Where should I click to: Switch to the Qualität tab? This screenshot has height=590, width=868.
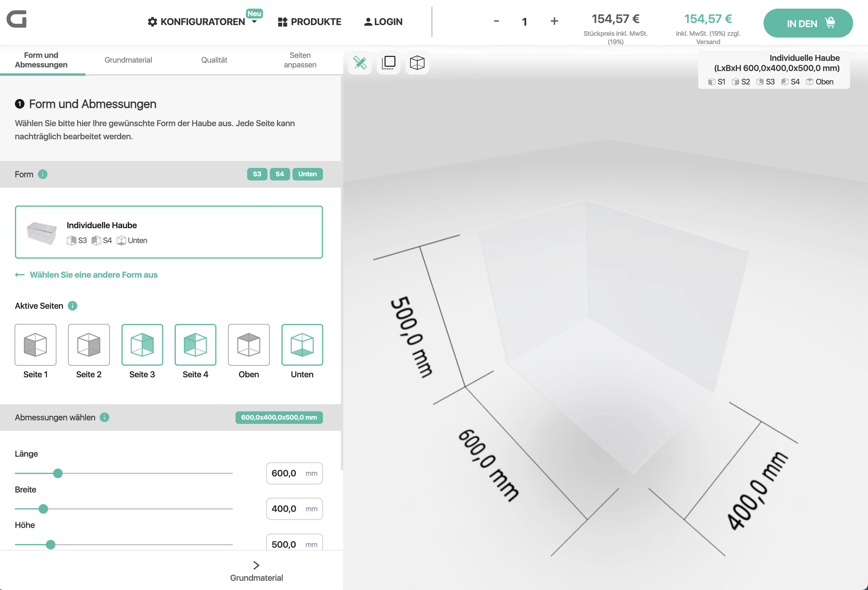(214, 60)
